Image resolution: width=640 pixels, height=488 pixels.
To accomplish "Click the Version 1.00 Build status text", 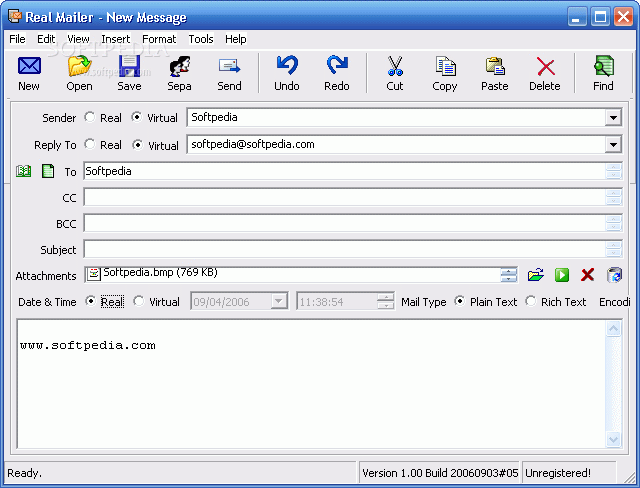I will (x=440, y=473).
